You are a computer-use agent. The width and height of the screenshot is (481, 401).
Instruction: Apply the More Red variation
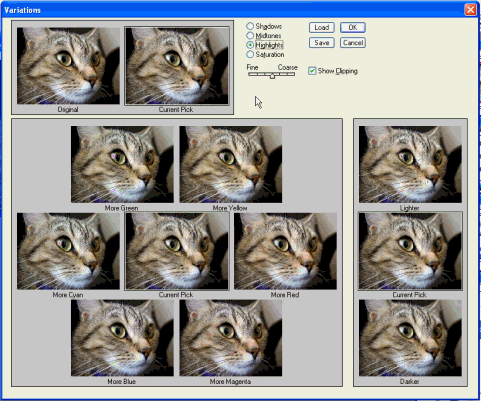pyautogui.click(x=285, y=251)
